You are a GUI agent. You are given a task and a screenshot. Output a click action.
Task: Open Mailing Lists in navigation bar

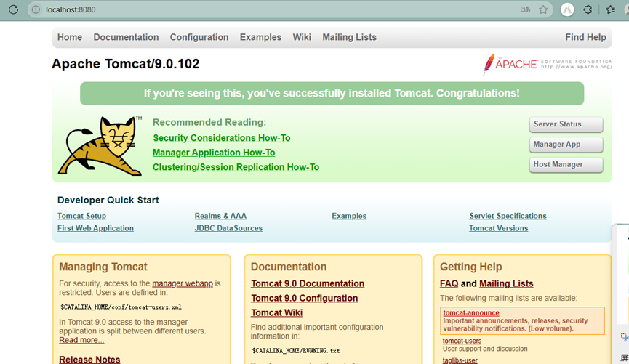349,37
